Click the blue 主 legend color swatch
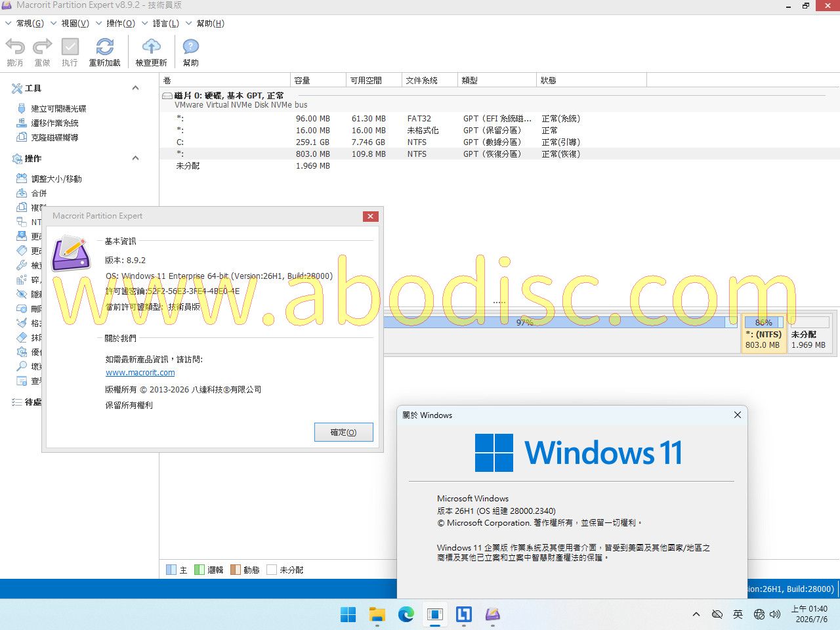 (x=171, y=570)
